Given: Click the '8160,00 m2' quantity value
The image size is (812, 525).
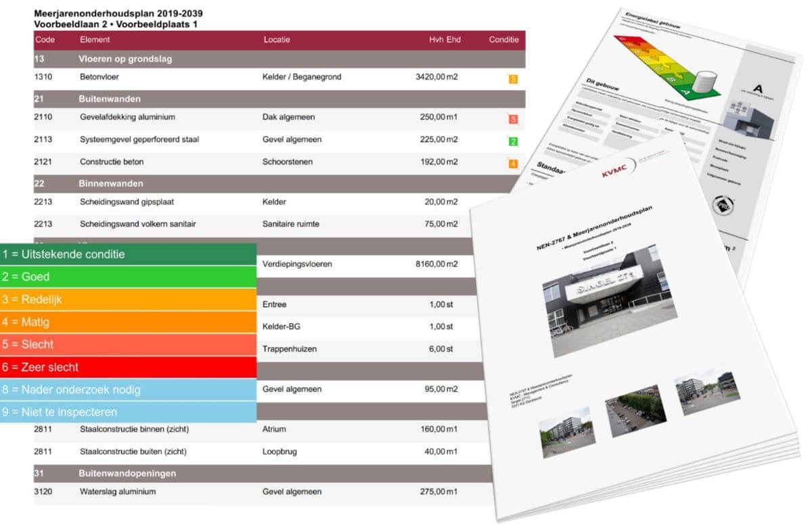Looking at the screenshot, I should click(x=436, y=264).
